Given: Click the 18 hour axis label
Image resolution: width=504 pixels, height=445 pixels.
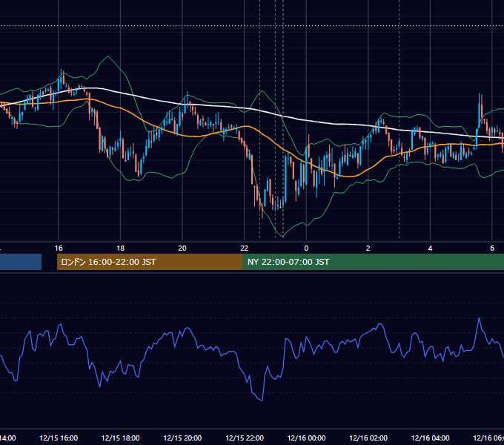Looking at the screenshot, I should coord(121,248).
